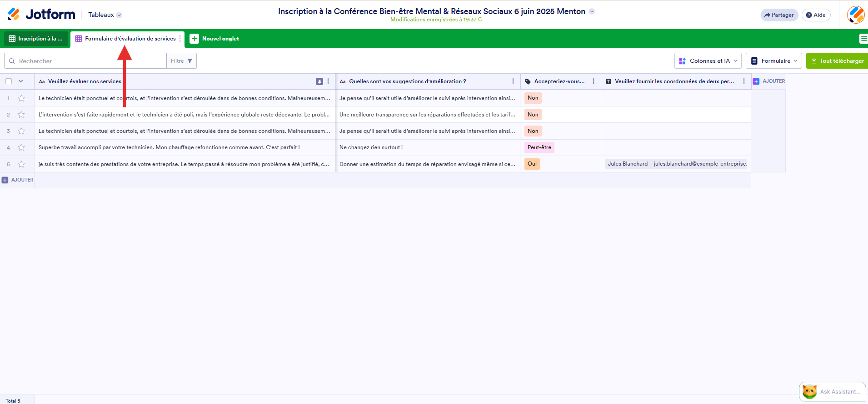
Task: Open options dots on Formulaire d'évaluation tab
Action: pyautogui.click(x=180, y=39)
